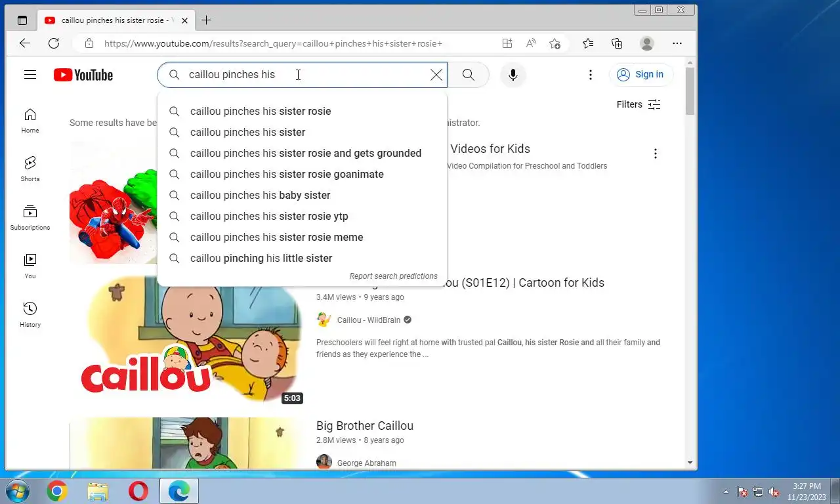The image size is (840, 504).
Task: Select suggestion 'caillou pinches his sister rosie'
Action: pyautogui.click(x=303, y=112)
